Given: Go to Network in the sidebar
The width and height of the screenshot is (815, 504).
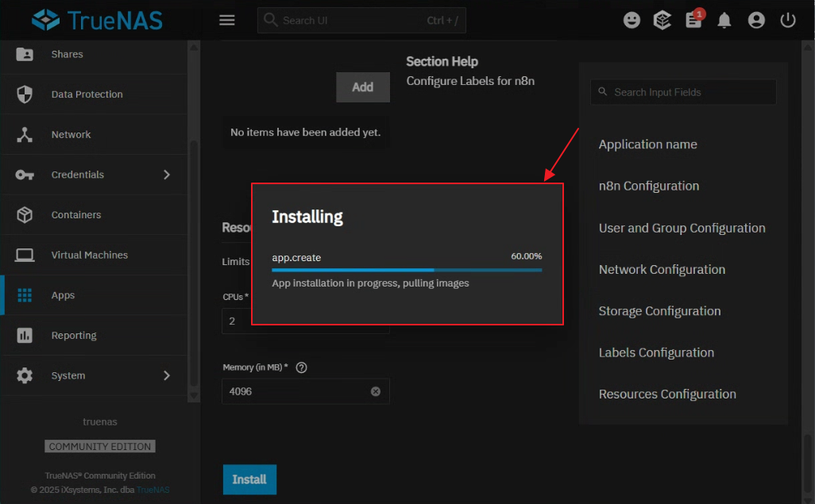Looking at the screenshot, I should 94,135.
